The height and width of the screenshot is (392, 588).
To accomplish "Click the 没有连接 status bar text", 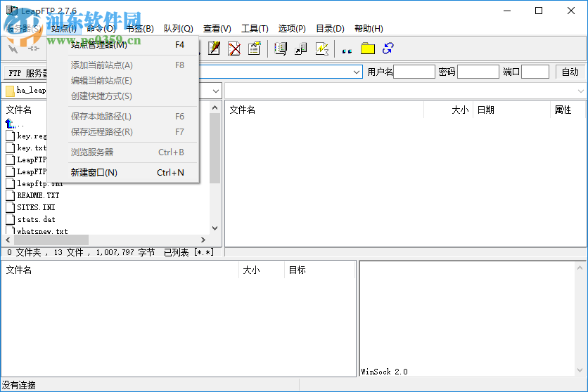I will click(x=19, y=385).
